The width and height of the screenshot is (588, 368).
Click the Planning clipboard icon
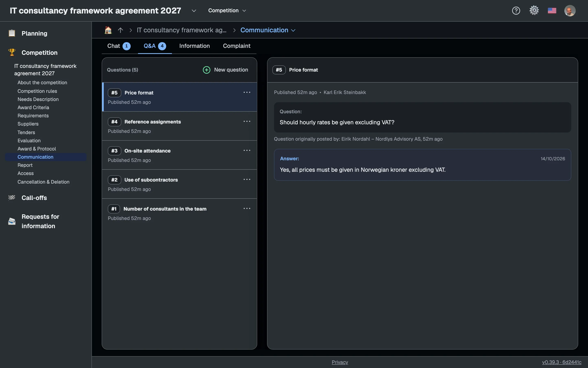tap(12, 33)
